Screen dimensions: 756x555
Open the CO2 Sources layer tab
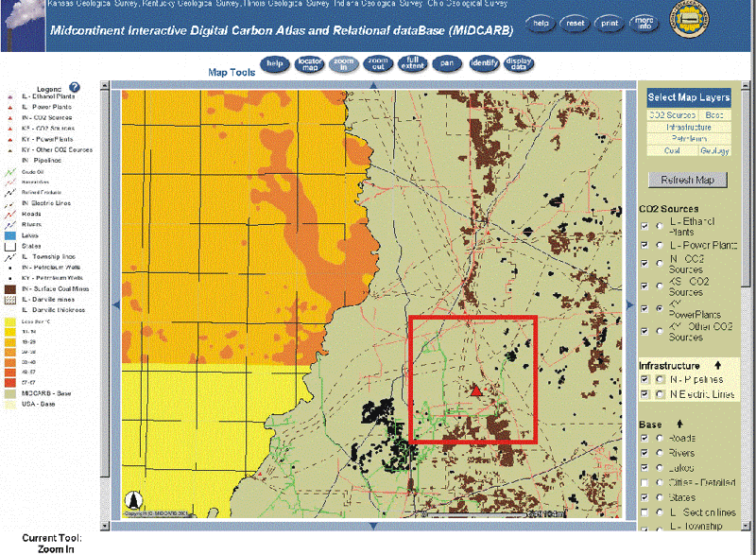(672, 115)
